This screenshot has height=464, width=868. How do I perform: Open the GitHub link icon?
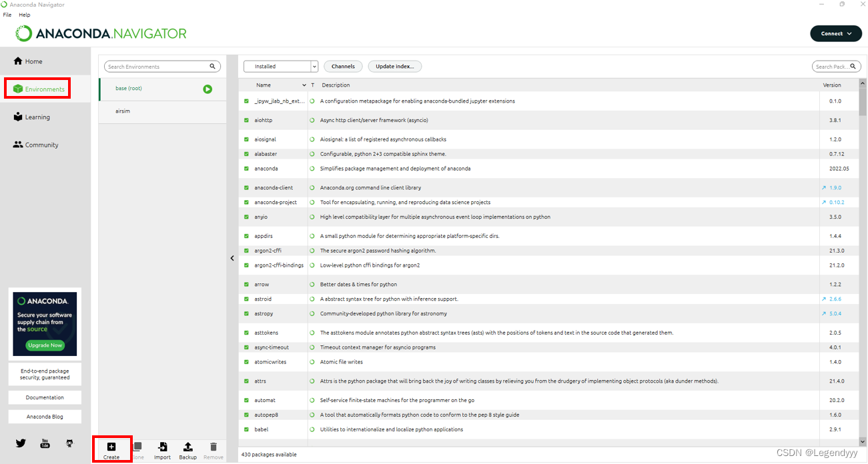click(69, 443)
